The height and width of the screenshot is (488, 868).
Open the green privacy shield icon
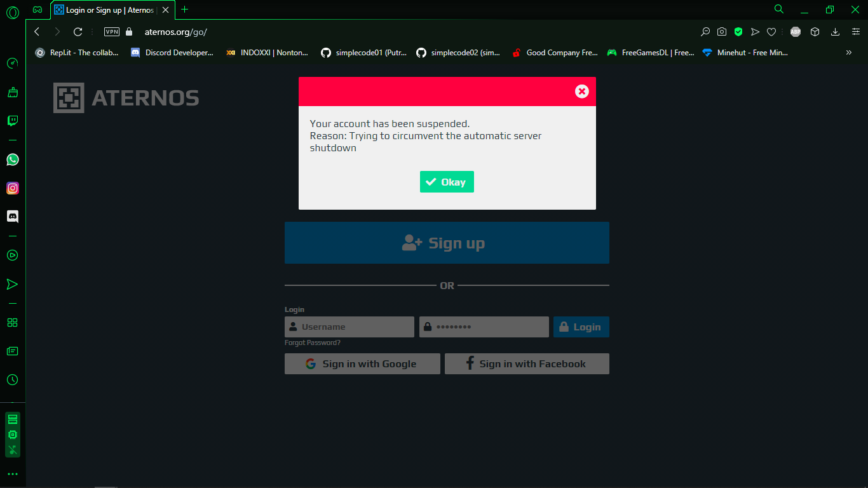point(738,32)
